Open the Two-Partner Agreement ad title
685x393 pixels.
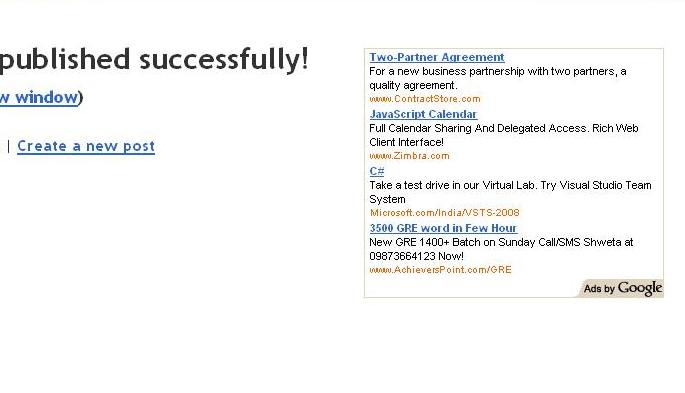click(437, 57)
